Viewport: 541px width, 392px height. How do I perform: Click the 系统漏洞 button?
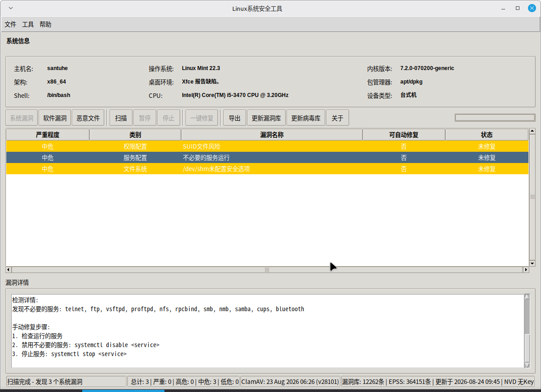[22, 118]
